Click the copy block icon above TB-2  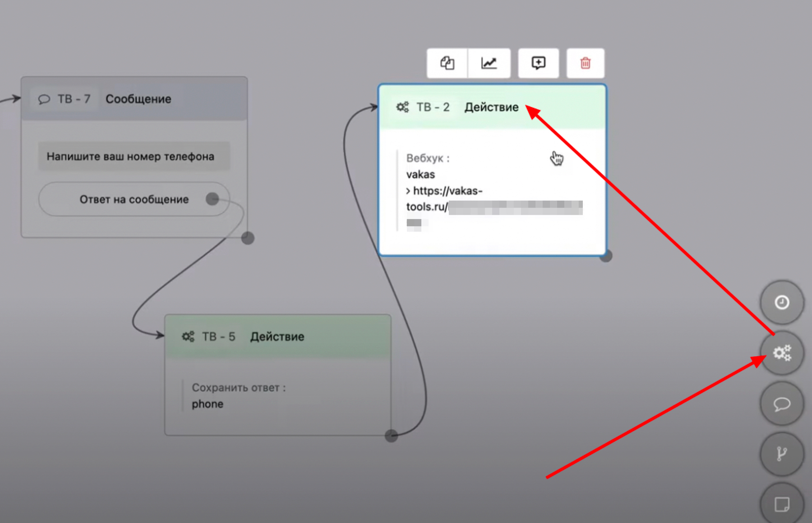pyautogui.click(x=447, y=63)
